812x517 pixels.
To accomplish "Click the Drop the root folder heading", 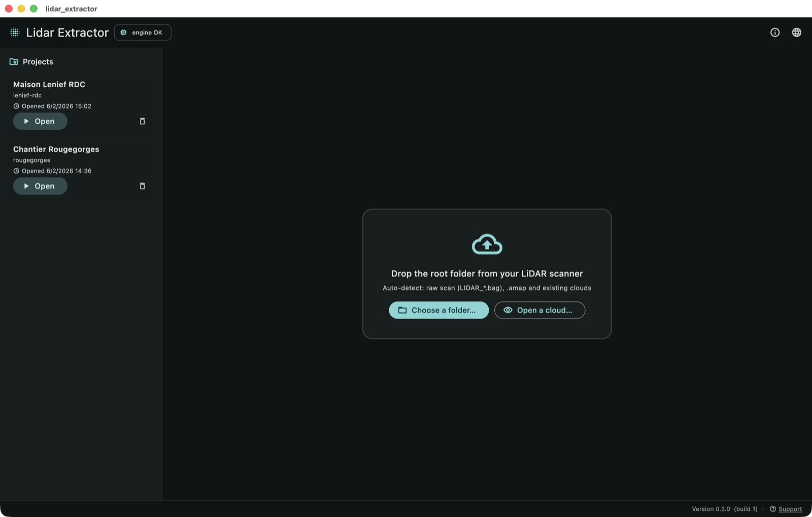I will click(487, 273).
